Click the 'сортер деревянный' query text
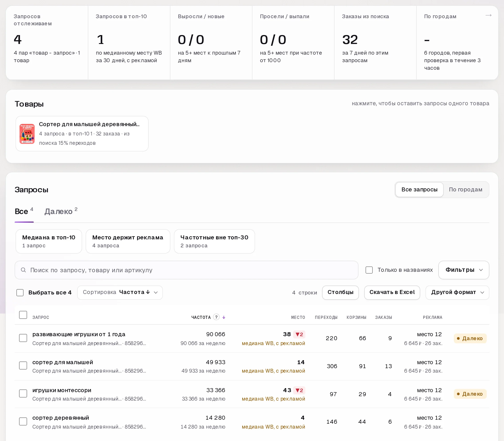Screen dimensions: 504x441 (x=61, y=418)
